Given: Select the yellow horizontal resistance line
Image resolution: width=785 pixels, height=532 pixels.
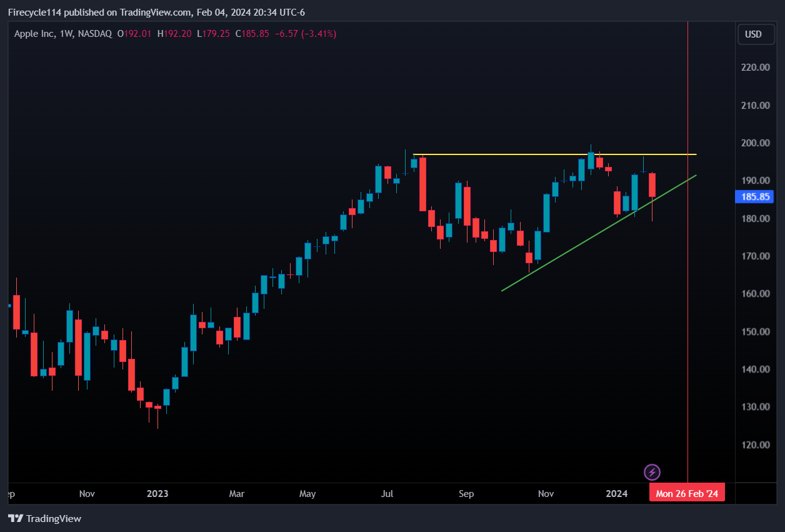Looking at the screenshot, I should coord(555,154).
